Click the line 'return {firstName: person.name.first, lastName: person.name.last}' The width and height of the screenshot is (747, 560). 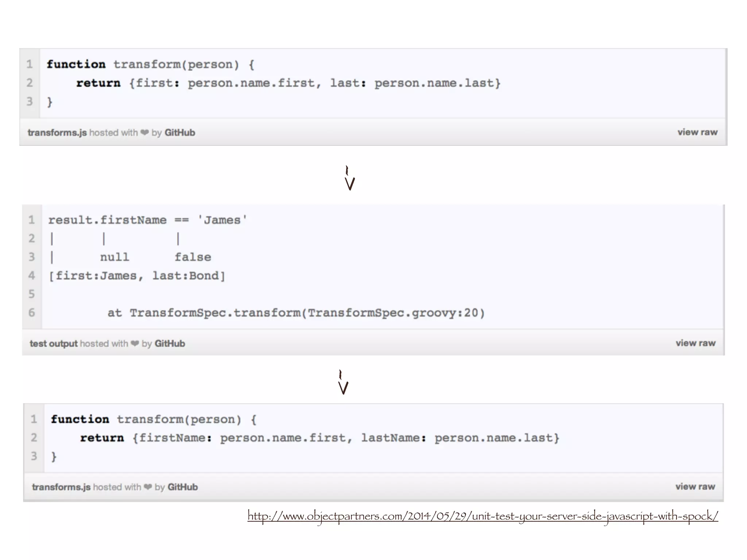(x=320, y=438)
